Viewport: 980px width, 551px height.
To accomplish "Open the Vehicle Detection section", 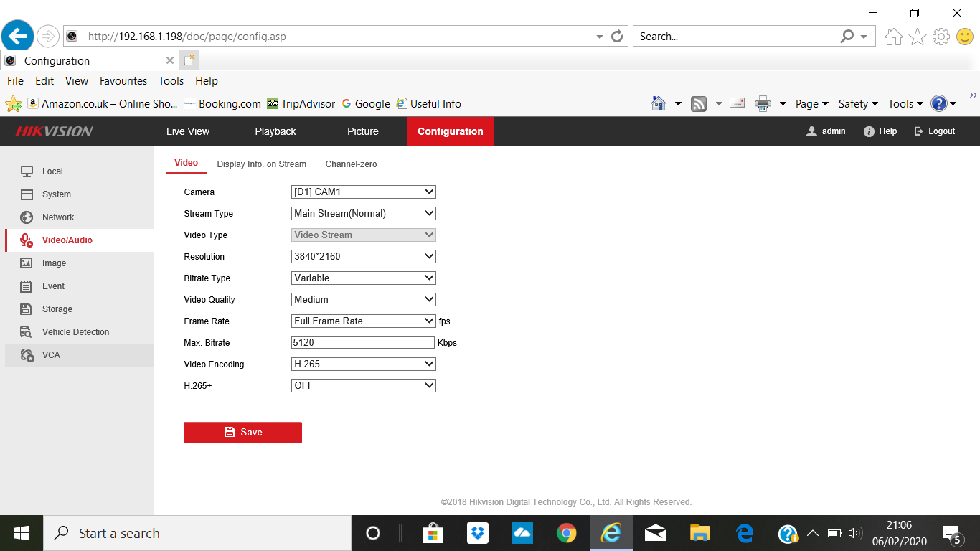I will coord(74,331).
